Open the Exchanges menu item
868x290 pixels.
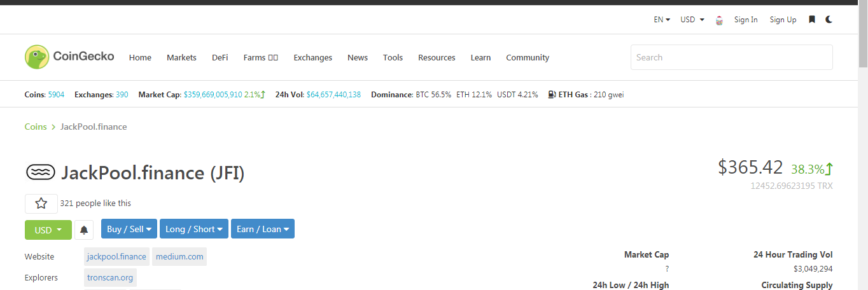(x=312, y=57)
